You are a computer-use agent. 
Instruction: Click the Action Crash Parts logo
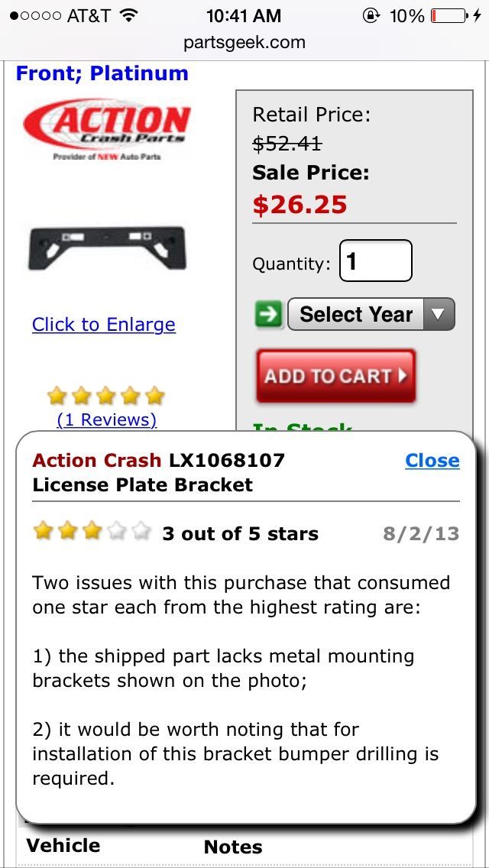coord(106,130)
